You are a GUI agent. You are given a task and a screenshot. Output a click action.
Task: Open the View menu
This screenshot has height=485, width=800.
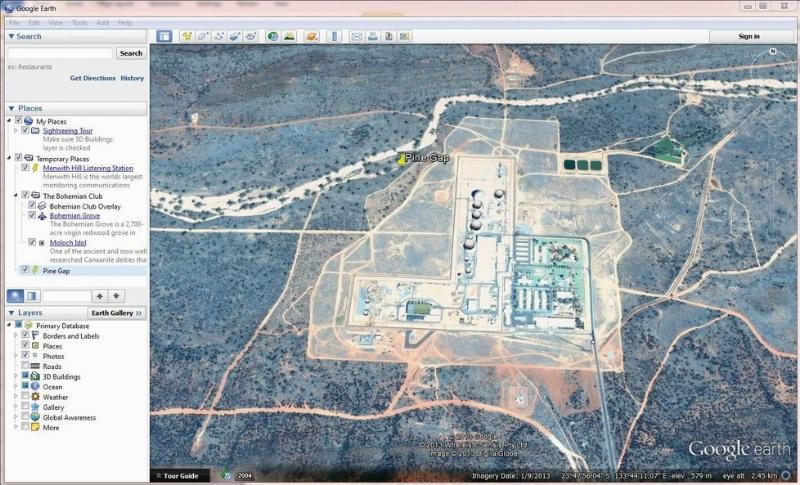pos(56,22)
